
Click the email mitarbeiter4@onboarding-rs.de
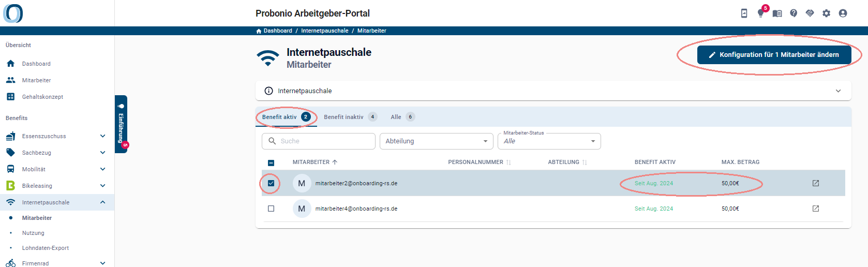[x=356, y=209]
